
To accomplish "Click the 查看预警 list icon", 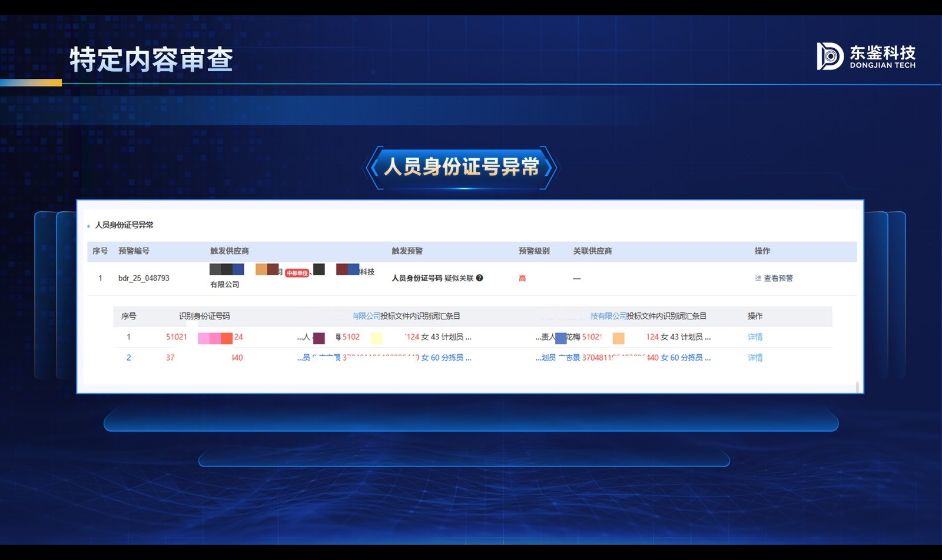I will tap(758, 278).
